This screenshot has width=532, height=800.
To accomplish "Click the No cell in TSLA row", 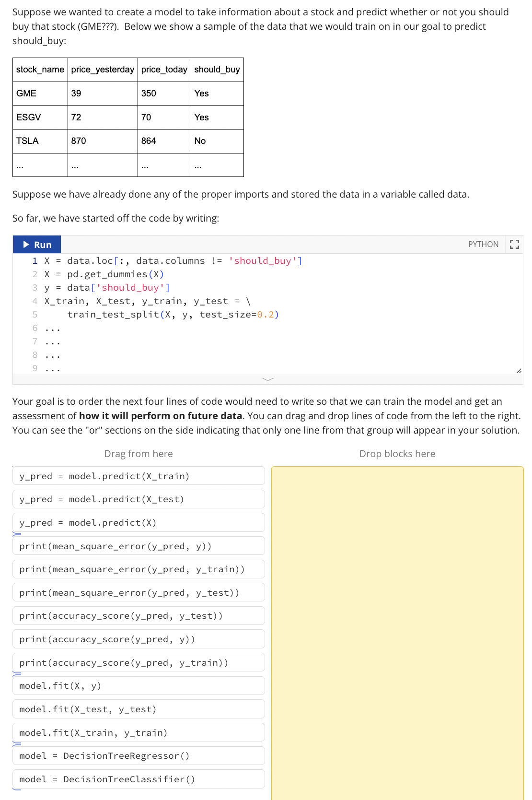I will pos(217,141).
